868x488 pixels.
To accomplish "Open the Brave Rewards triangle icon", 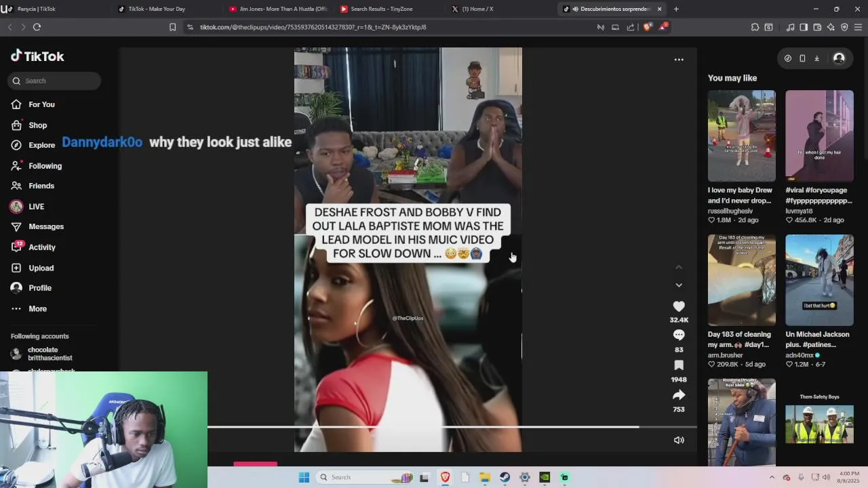I will (x=663, y=27).
